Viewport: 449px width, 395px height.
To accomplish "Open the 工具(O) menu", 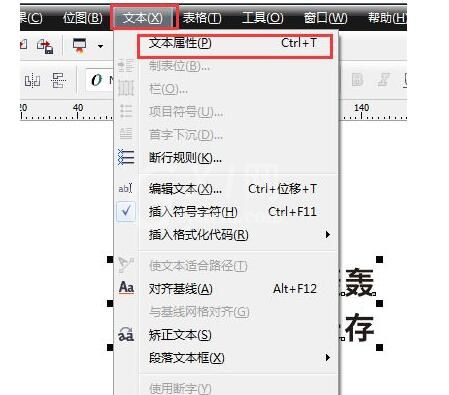I will pyautogui.click(x=263, y=18).
